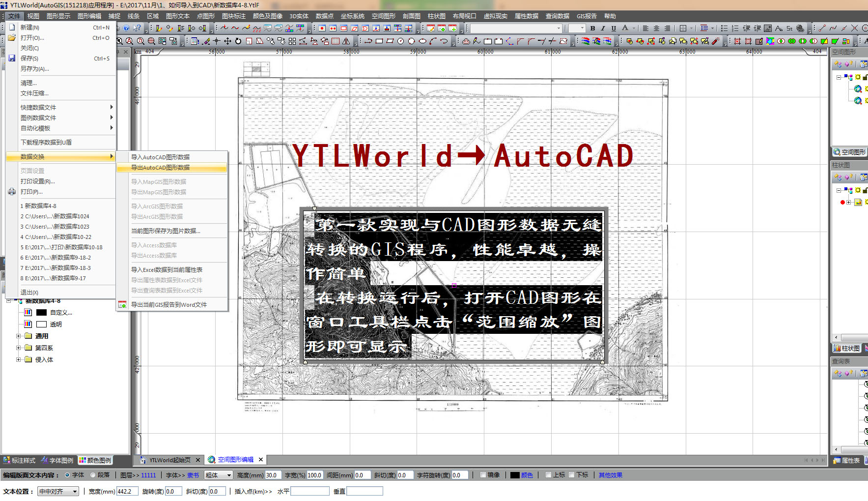Click the crosshair point tool
This screenshot has width=868, height=501.
217,41
